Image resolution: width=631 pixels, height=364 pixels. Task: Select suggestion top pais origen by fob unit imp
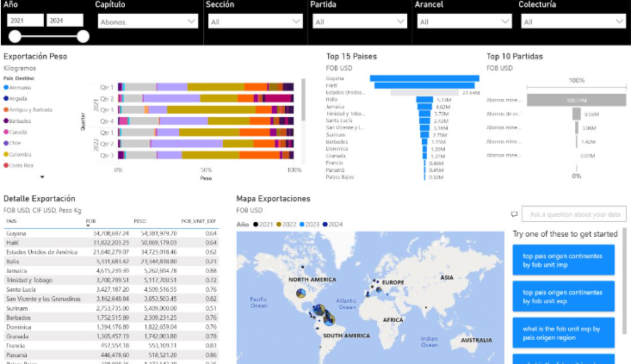[x=563, y=260]
